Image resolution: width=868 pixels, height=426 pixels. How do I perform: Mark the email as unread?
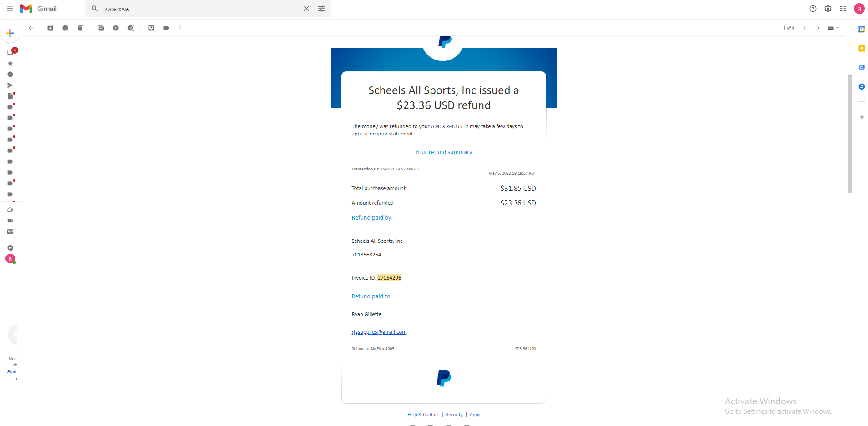[x=100, y=28]
